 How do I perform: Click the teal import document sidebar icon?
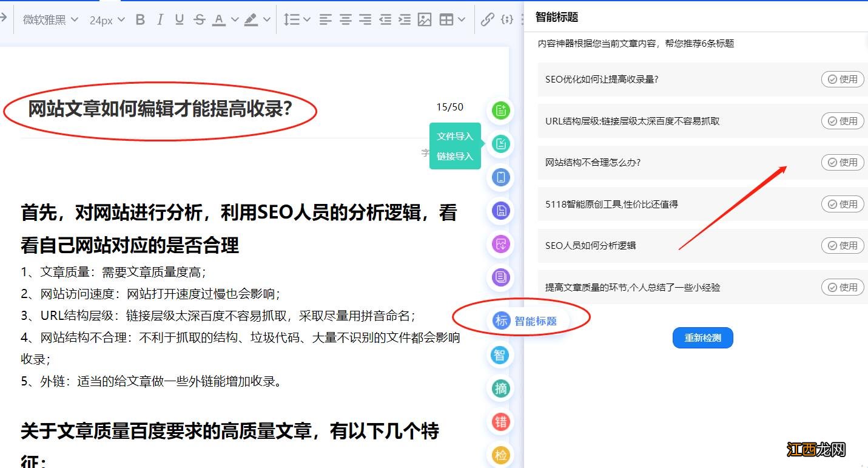click(501, 144)
